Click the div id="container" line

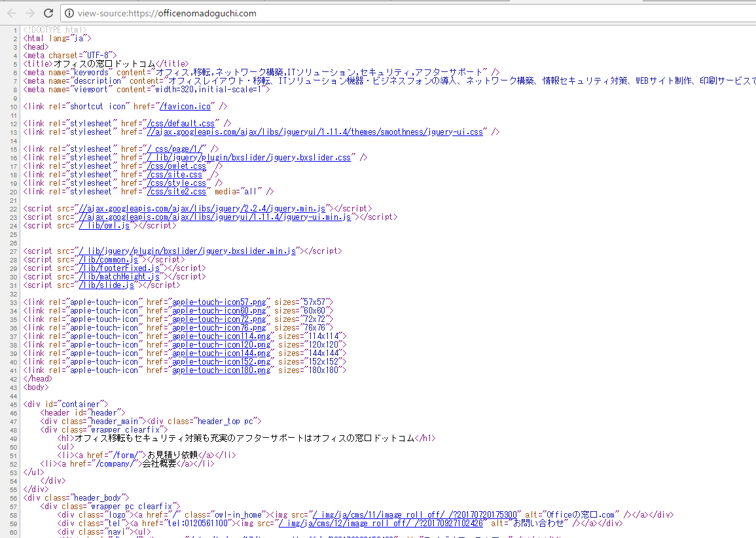65,404
